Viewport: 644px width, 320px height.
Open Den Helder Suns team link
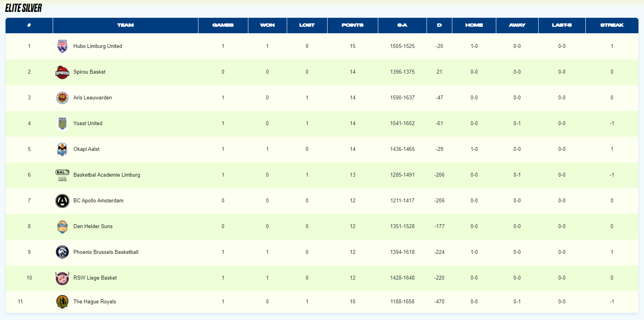point(93,227)
